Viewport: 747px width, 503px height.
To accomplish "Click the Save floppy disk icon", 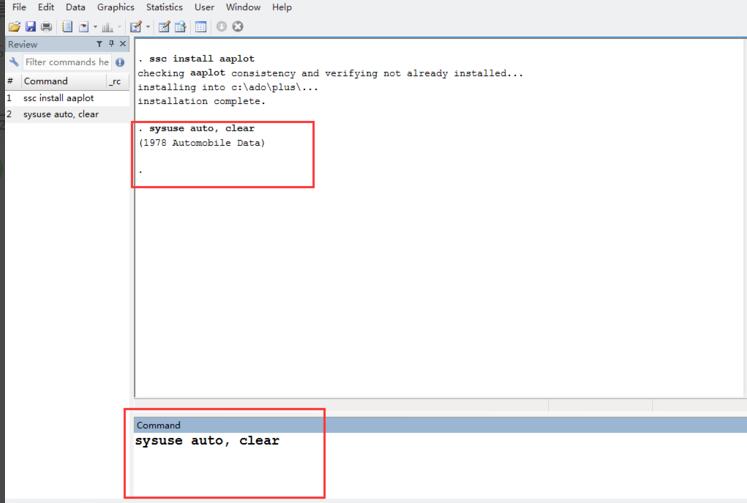I will 30,27.
